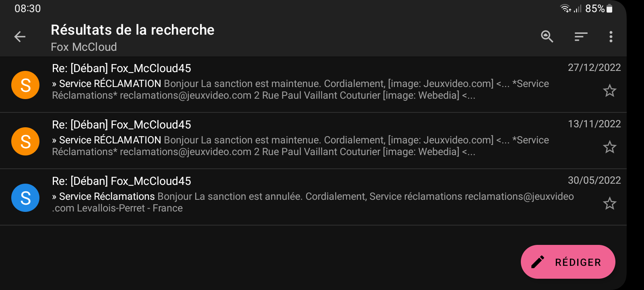Open the three-dot overflow menu

coord(611,37)
